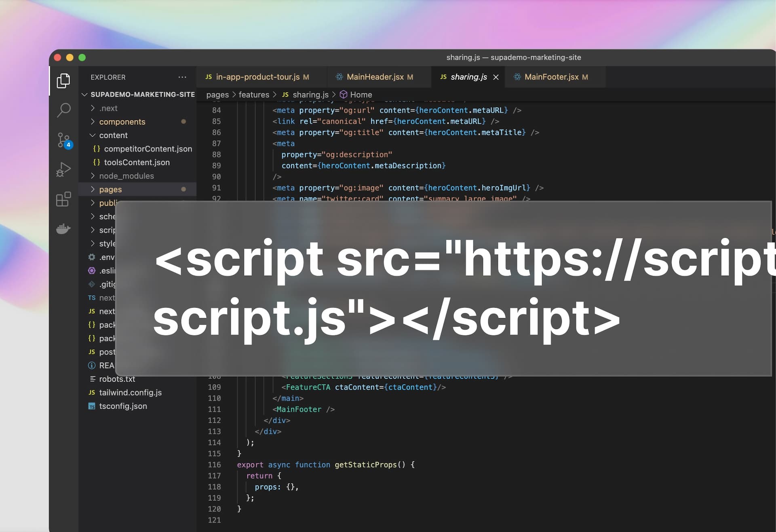Click the JSON icon beside competitorContent.json

click(x=97, y=149)
